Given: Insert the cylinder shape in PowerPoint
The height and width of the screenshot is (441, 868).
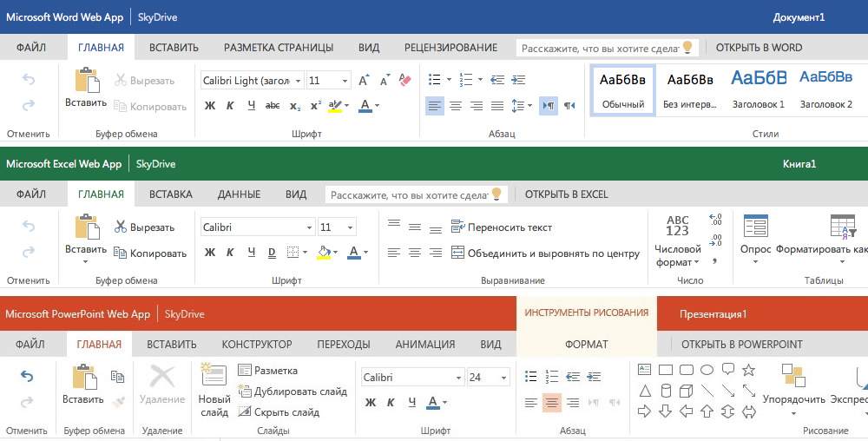Looking at the screenshot, I should (666, 392).
